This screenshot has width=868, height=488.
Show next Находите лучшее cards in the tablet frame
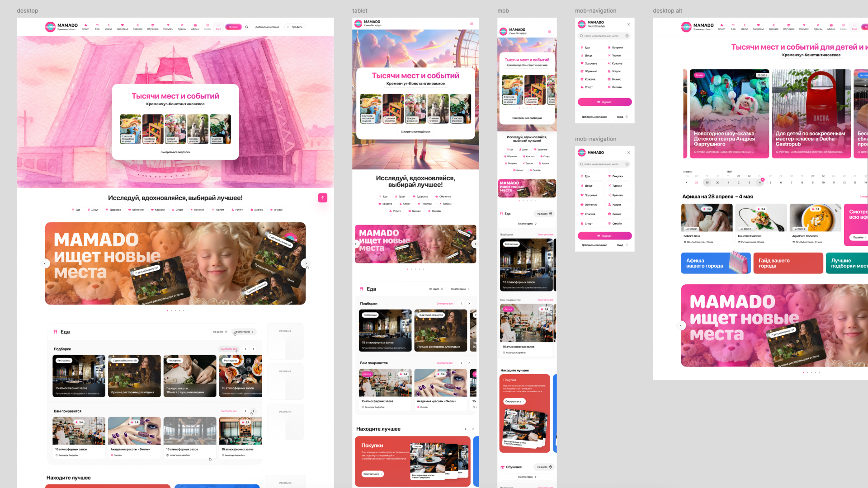pos(473,429)
